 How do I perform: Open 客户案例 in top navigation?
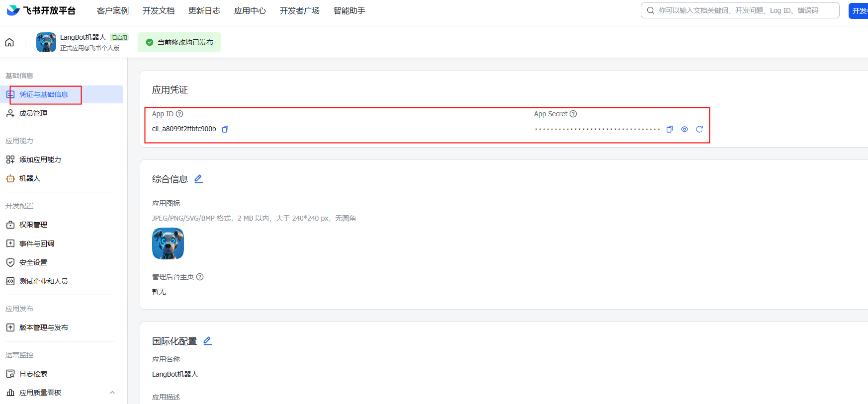[113, 10]
